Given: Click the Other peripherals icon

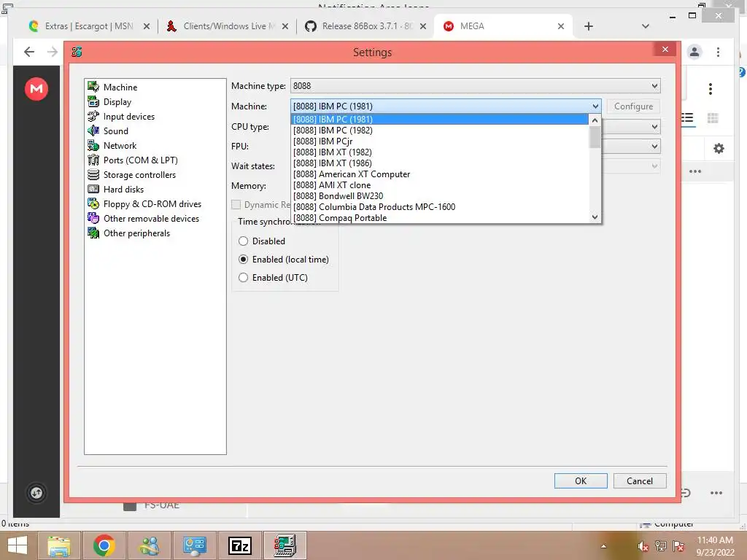Looking at the screenshot, I should coord(93,233).
